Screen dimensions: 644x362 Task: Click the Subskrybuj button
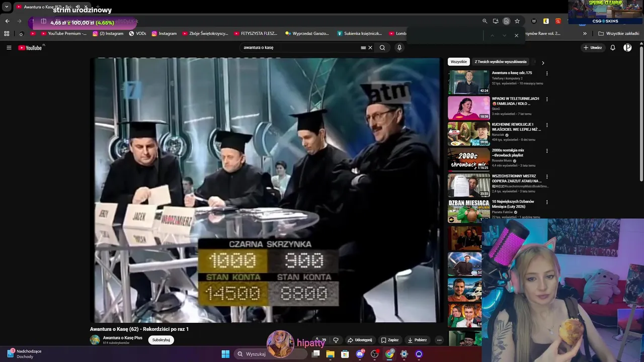pos(161,340)
